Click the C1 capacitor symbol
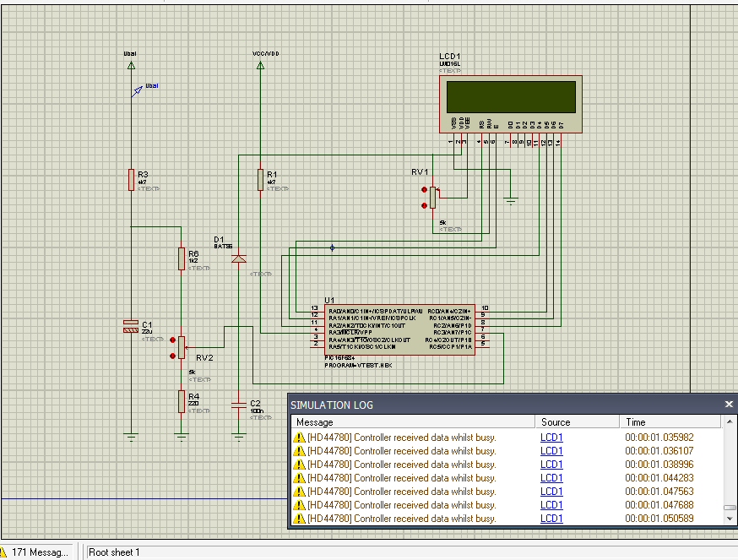738x560 pixels. (131, 327)
